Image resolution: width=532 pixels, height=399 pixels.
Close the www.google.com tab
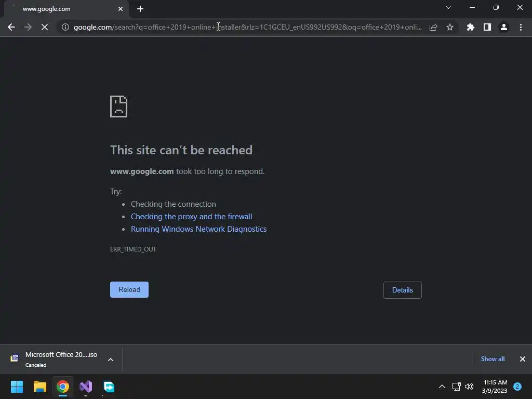pyautogui.click(x=121, y=9)
